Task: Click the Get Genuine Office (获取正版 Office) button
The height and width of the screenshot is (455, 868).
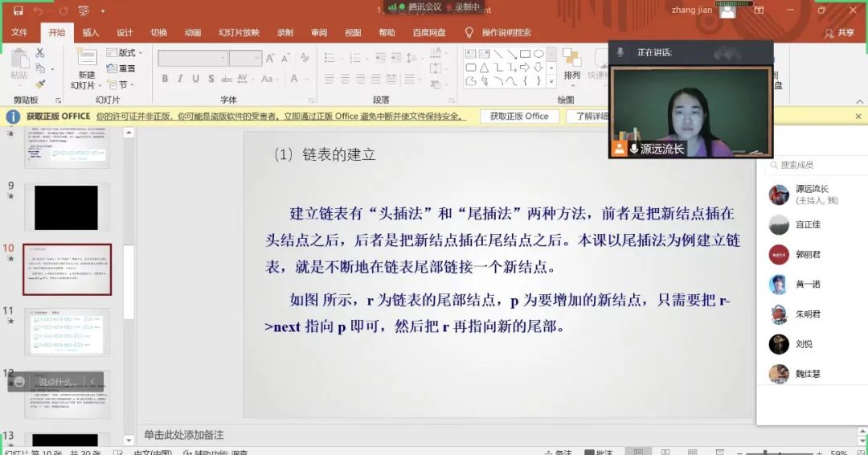Action: coord(519,117)
